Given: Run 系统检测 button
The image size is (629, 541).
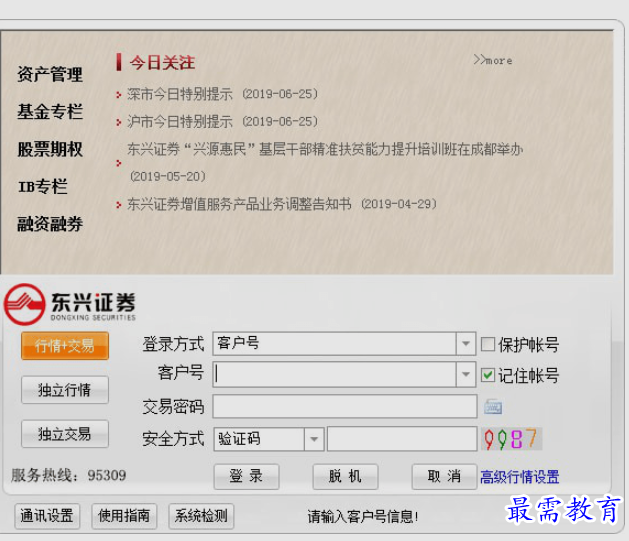Looking at the screenshot, I should [x=201, y=516].
